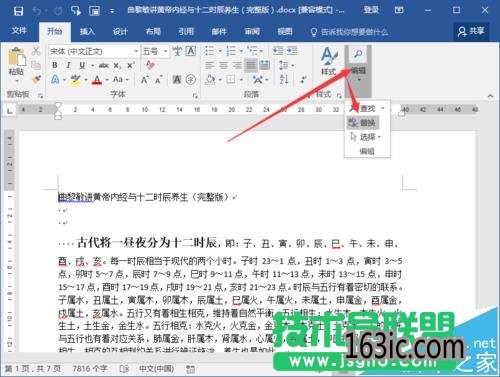Open the font name dropdown
500x377 pixels.
[136, 51]
